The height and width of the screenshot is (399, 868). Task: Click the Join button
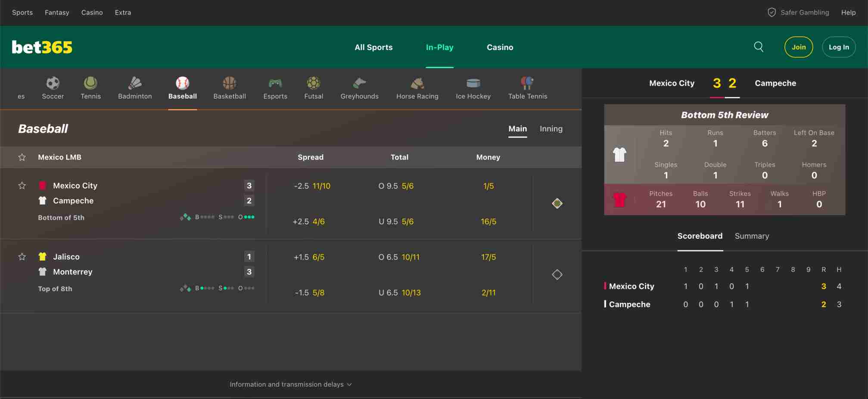coord(798,47)
